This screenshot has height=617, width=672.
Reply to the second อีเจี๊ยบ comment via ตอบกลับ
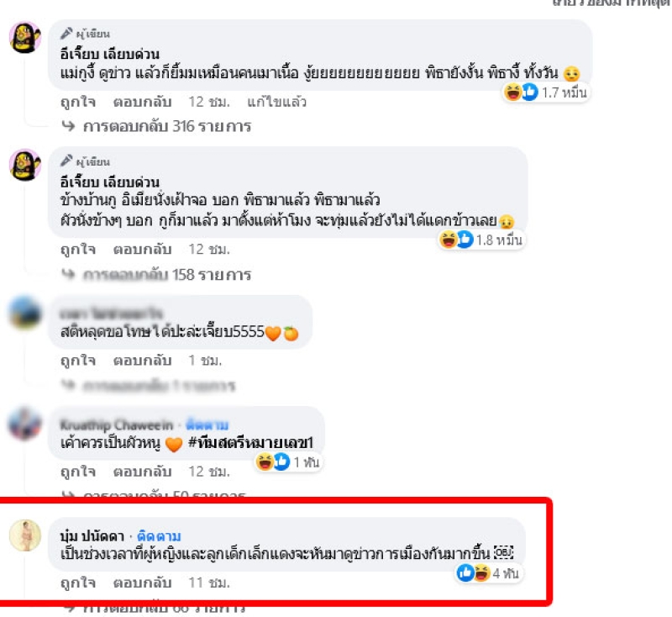click(142, 250)
